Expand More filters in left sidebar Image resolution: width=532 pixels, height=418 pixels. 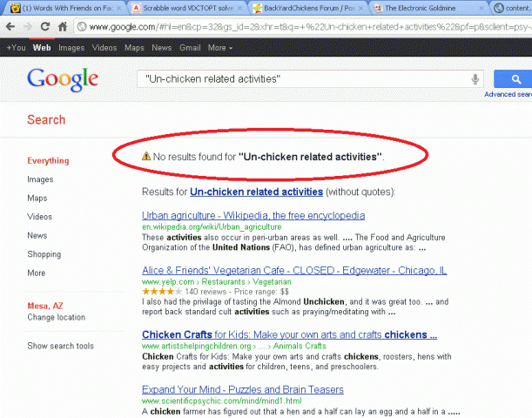[37, 273]
